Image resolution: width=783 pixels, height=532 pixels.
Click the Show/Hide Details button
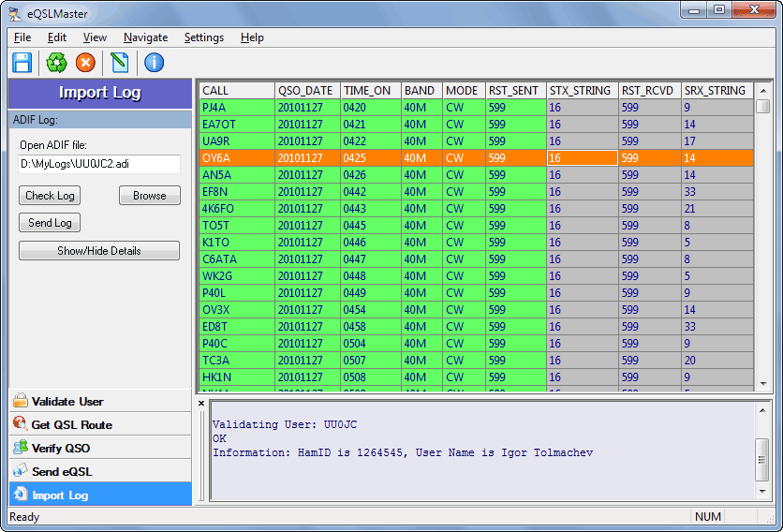99,251
